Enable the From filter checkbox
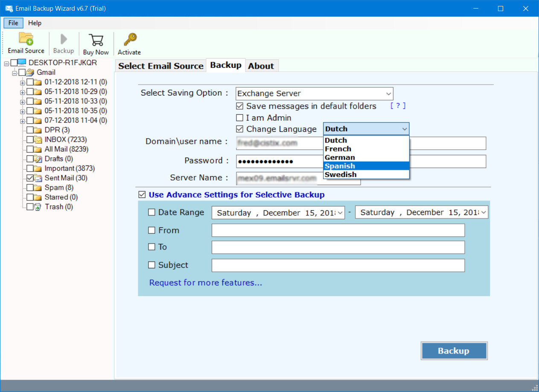This screenshot has height=392, width=539. (x=152, y=230)
